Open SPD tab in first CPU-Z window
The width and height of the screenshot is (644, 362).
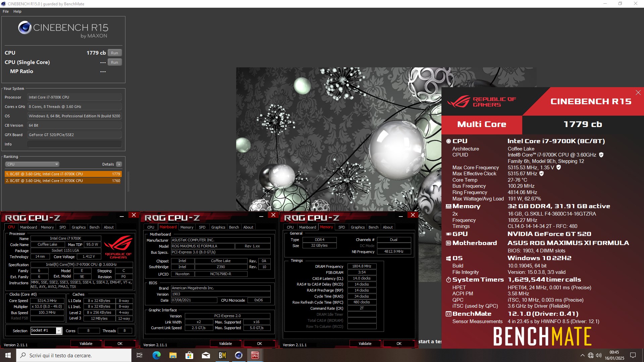pos(63,227)
